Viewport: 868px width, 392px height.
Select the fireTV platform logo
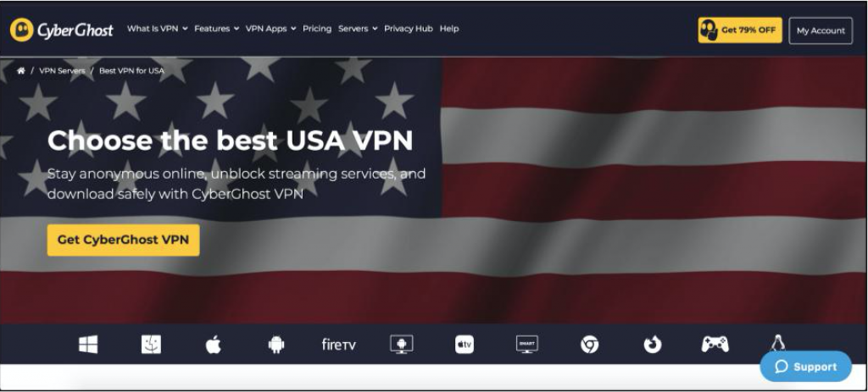(338, 345)
